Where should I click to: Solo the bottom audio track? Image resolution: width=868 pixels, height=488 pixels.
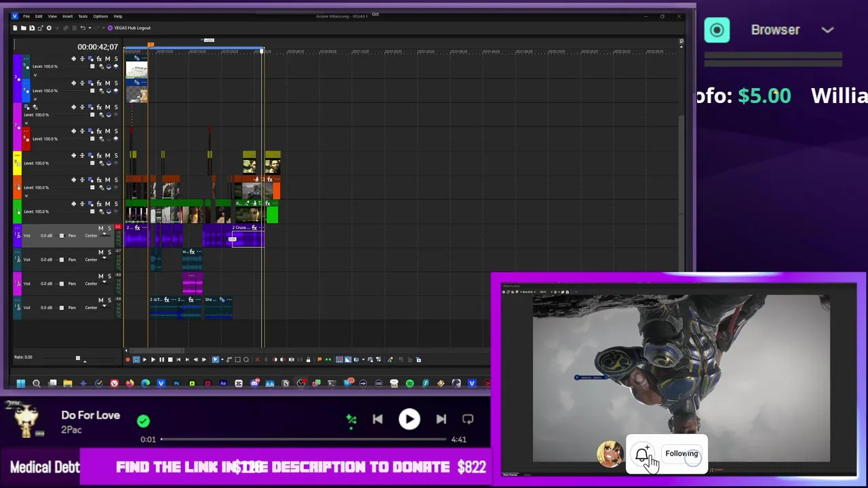click(108, 300)
